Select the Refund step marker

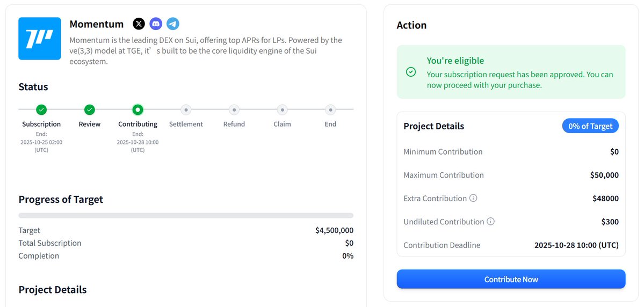[234, 109]
